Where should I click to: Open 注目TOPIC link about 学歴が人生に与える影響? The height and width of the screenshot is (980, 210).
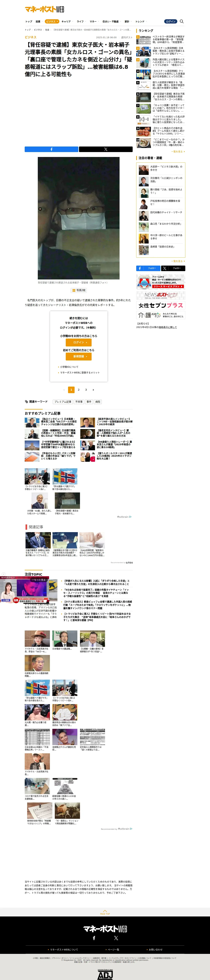pyautogui.click(x=96, y=582)
